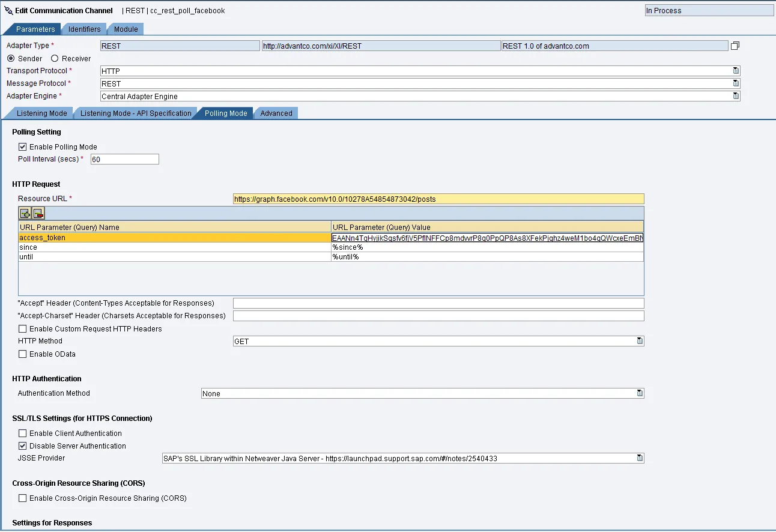The width and height of the screenshot is (776, 532).
Task: Switch to Listening Mode - API Specification tab
Action: point(136,113)
